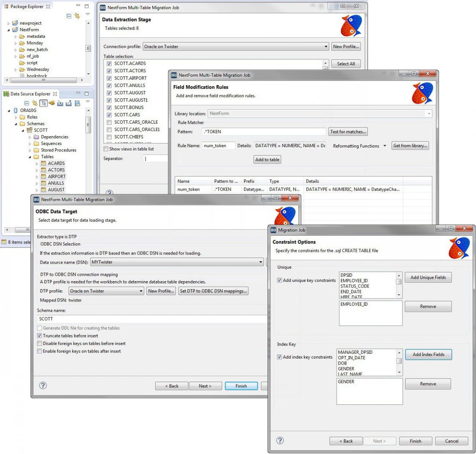
Task: Expand the Roles folder node
Action: tap(16, 117)
